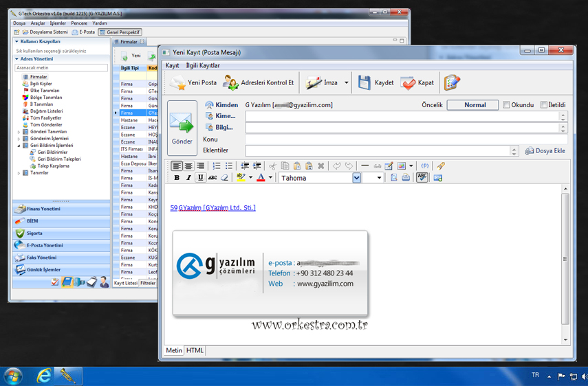Click the Dosya Ekle attach button
588x386 pixels.
tap(545, 151)
